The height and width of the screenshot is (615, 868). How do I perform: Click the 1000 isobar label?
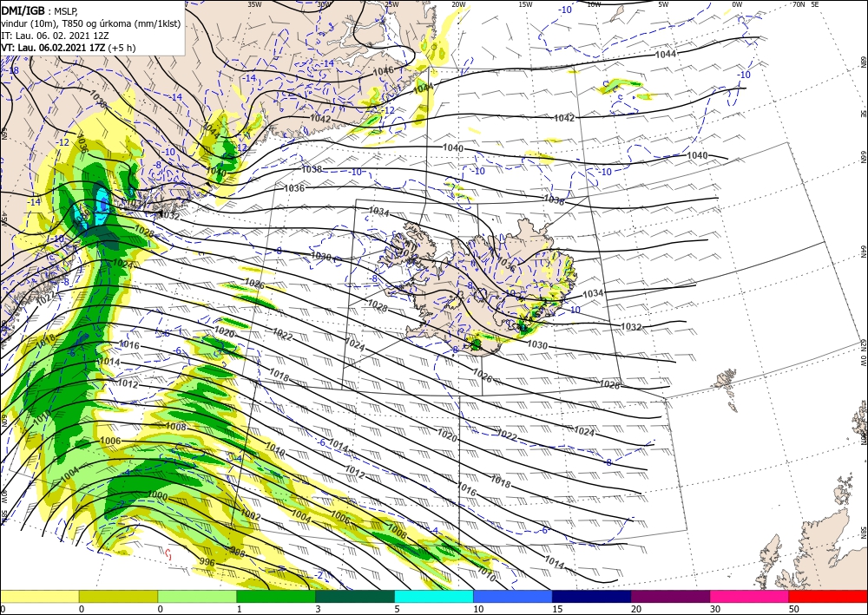click(157, 496)
